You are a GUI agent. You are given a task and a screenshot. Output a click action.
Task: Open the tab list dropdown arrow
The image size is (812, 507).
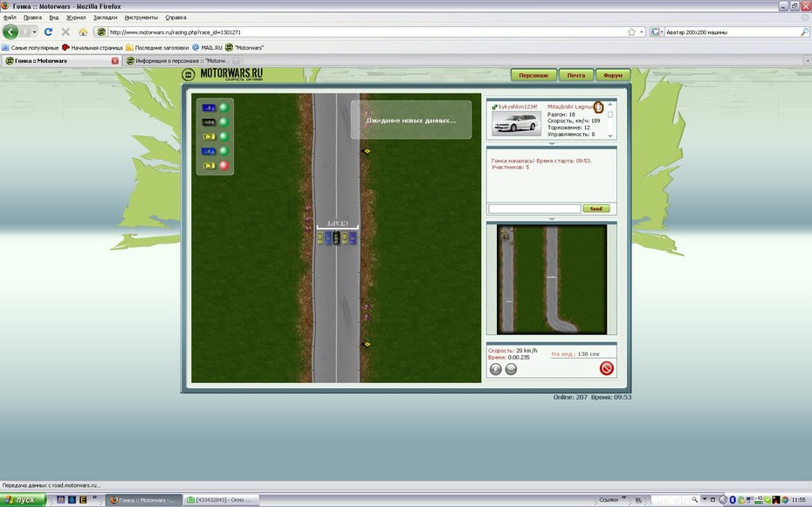[808, 61]
